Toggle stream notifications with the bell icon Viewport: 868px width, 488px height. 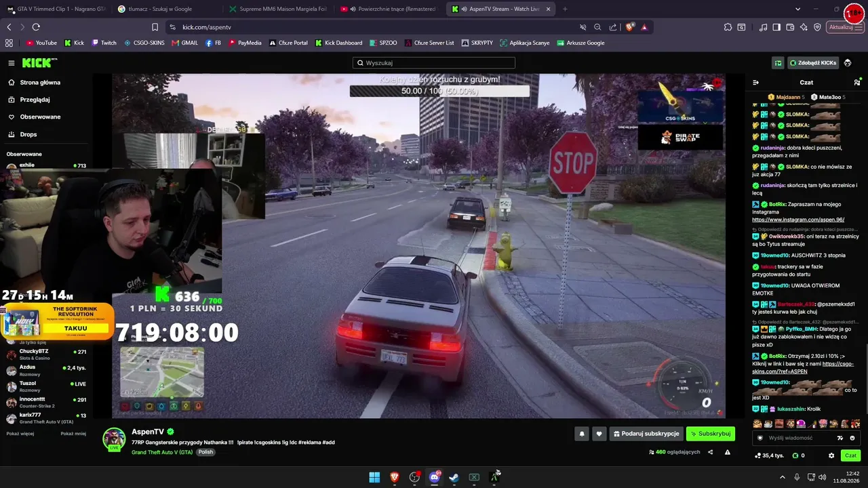(x=581, y=434)
